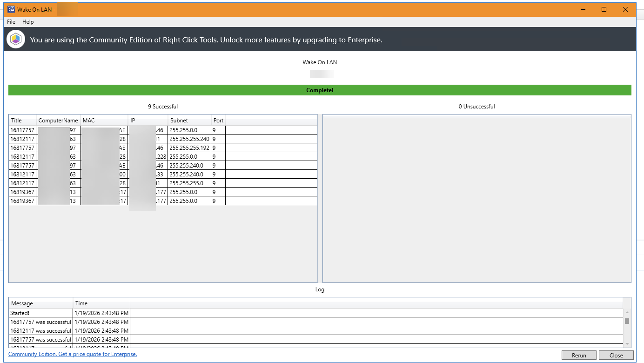This screenshot has width=644, height=363.
Task: Sort results by the ComputerName column header
Action: [x=58, y=121]
